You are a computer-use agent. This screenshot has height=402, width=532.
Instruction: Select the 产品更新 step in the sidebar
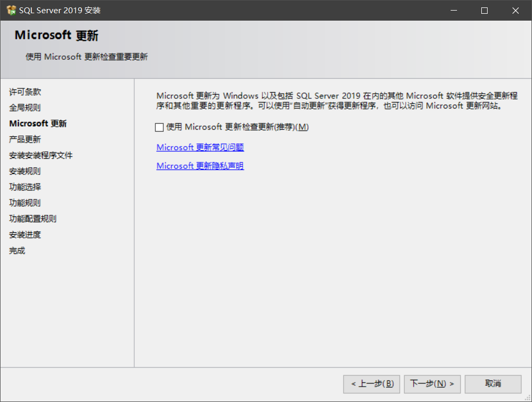25,139
